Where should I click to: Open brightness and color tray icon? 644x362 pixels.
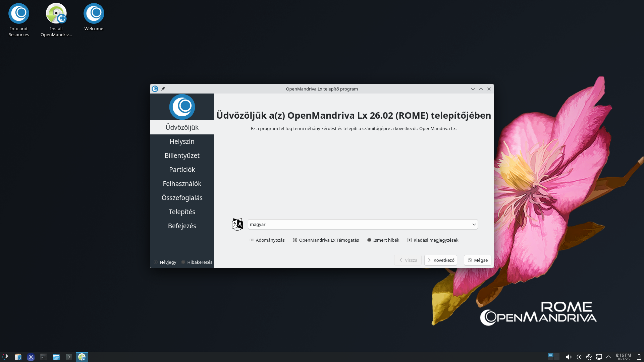pos(579,357)
